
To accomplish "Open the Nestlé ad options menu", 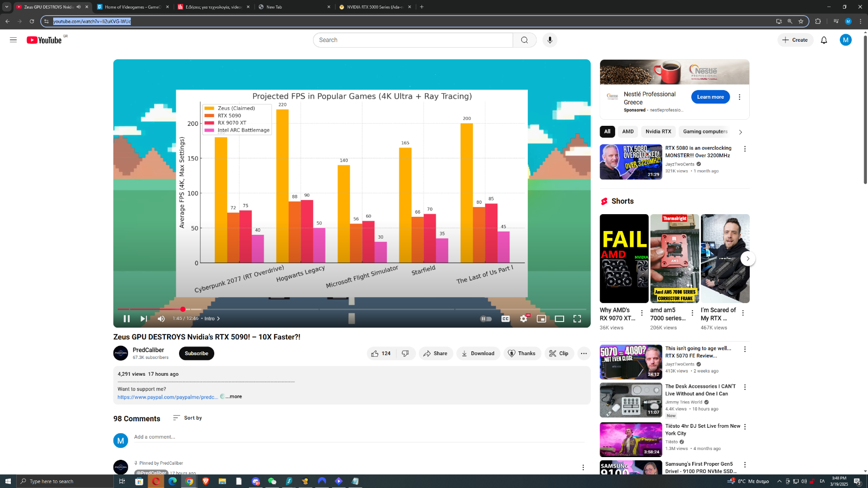I will (x=739, y=97).
